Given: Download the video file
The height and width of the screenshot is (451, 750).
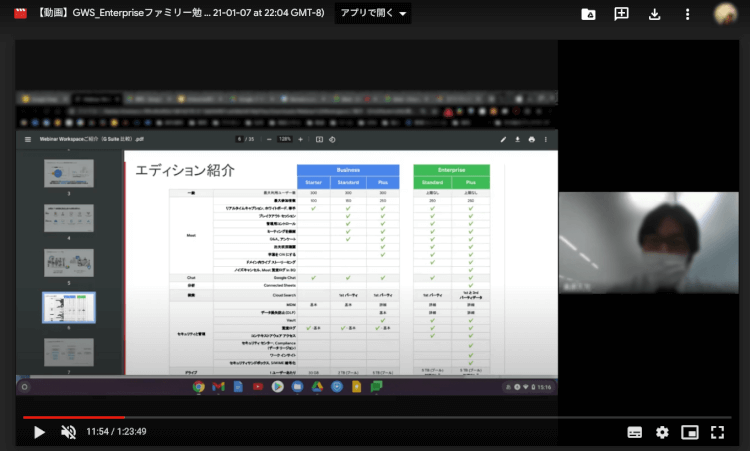Looking at the screenshot, I should [655, 14].
